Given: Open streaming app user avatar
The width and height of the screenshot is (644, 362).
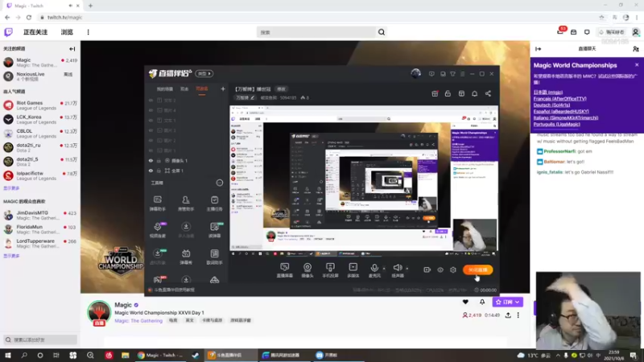Looking at the screenshot, I should point(415,73).
